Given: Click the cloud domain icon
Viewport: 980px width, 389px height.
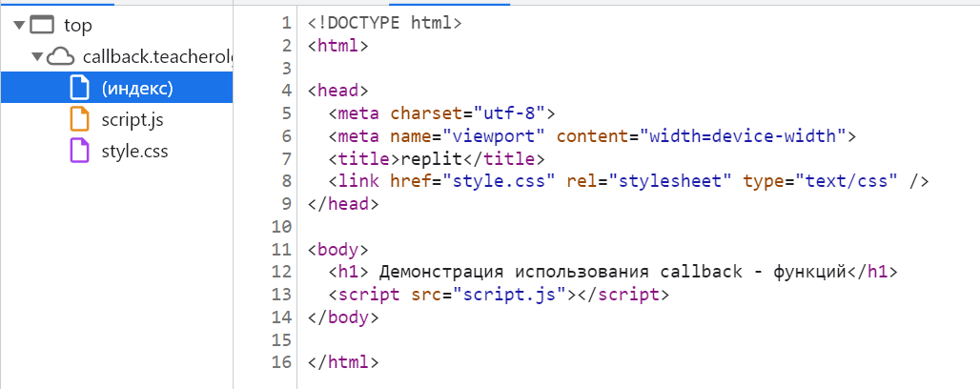Looking at the screenshot, I should click(62, 57).
